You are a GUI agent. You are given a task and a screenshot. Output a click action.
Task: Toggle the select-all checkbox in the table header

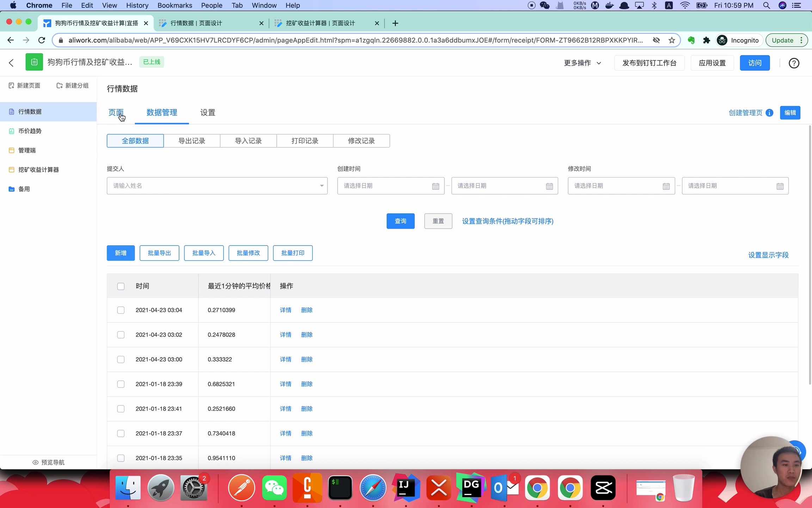[x=121, y=286]
